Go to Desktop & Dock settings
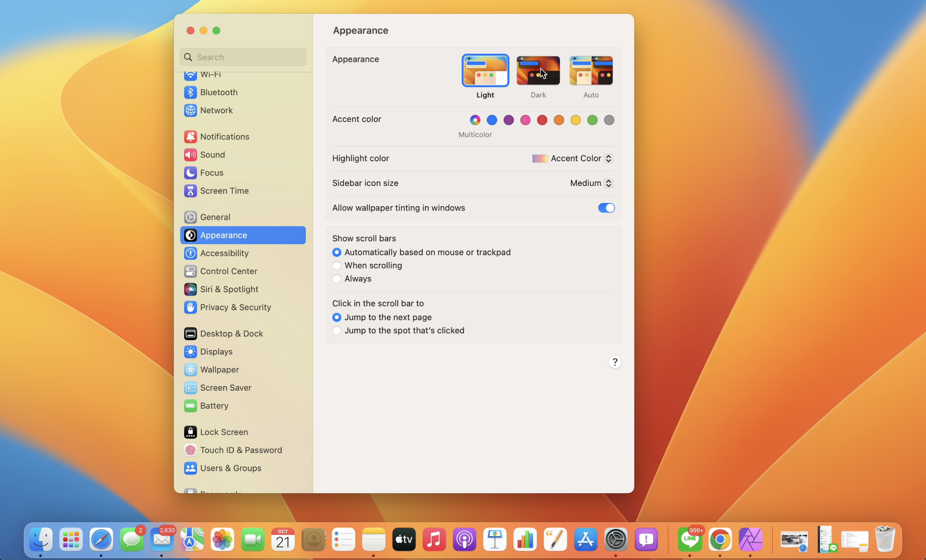The height and width of the screenshot is (560, 926). pyautogui.click(x=231, y=333)
